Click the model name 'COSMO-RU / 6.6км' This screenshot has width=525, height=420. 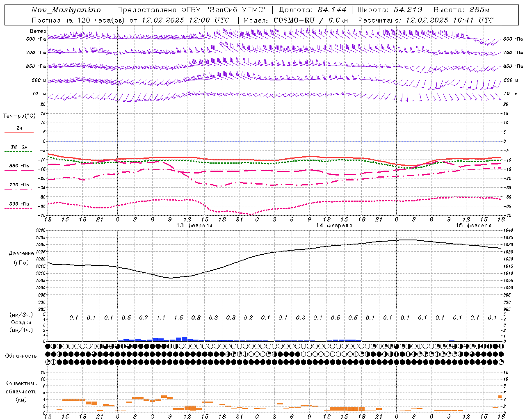tap(311, 20)
